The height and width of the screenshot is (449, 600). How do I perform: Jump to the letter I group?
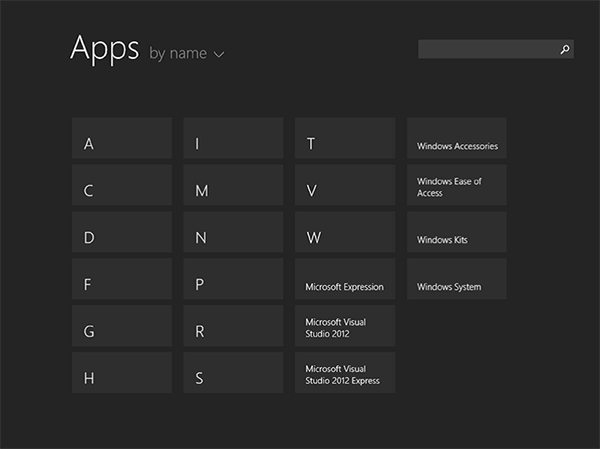tap(233, 138)
